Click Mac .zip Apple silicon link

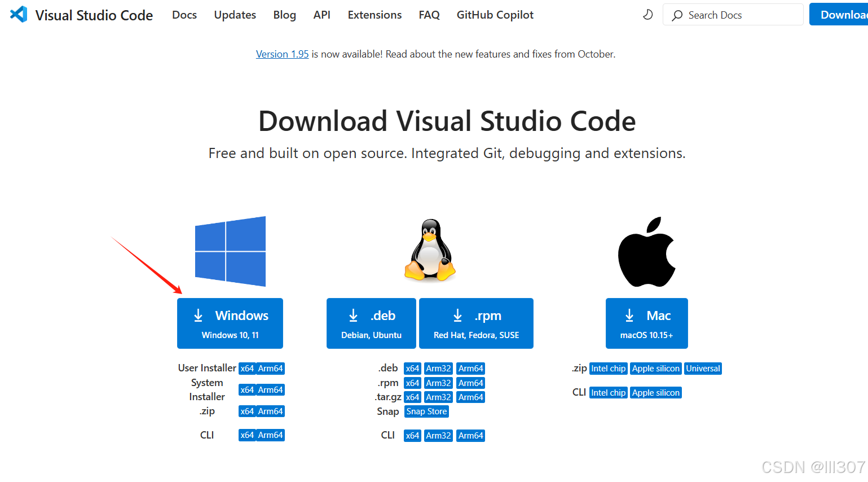pos(656,369)
